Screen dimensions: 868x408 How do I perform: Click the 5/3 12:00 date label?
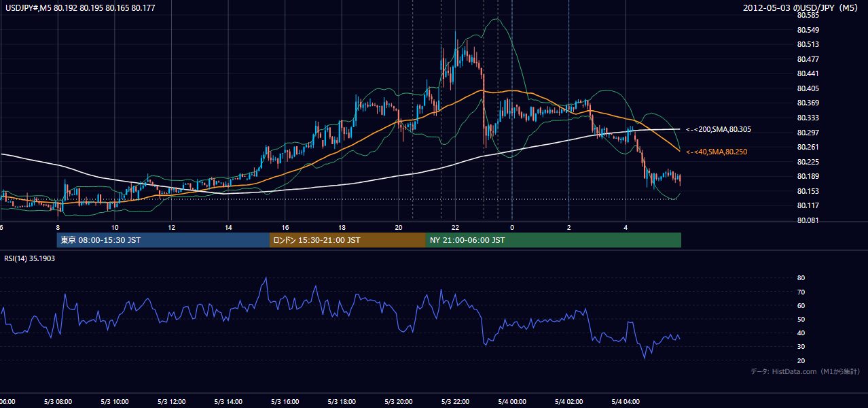(170, 401)
